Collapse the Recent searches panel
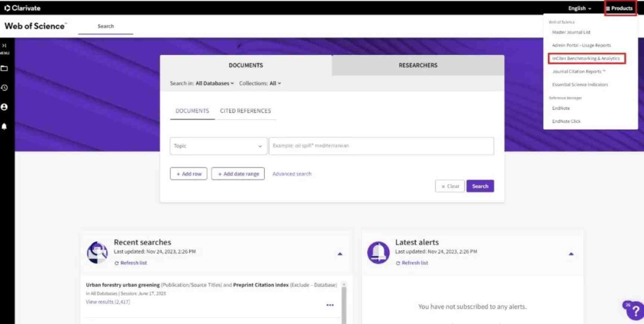Viewport: 644px width, 324px height. (340, 254)
